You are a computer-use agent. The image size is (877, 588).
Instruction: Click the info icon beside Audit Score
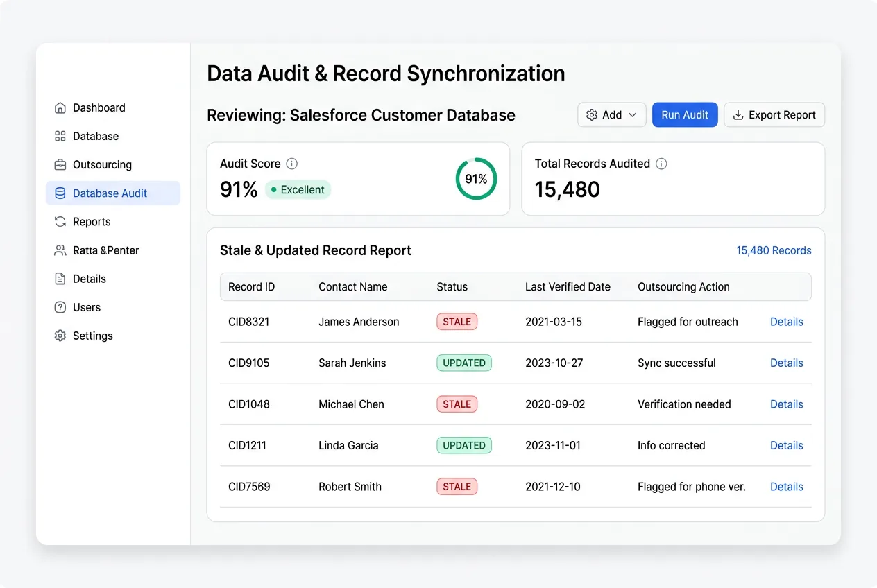tap(291, 164)
